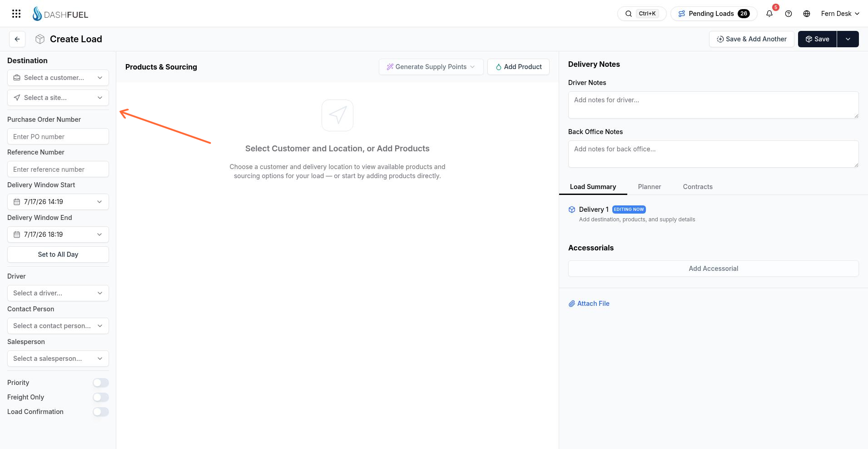Click the Back Office Notes text area
The width and height of the screenshot is (868, 449).
pyautogui.click(x=713, y=154)
